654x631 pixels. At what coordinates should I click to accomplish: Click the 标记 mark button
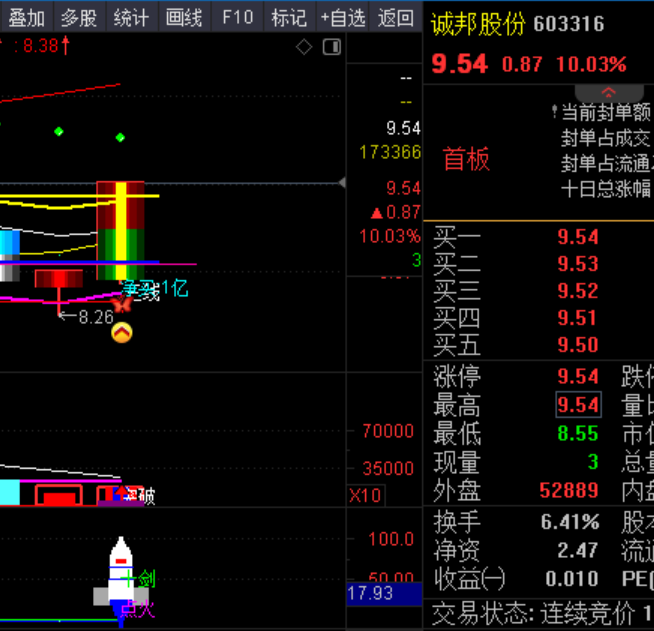pyautogui.click(x=289, y=18)
